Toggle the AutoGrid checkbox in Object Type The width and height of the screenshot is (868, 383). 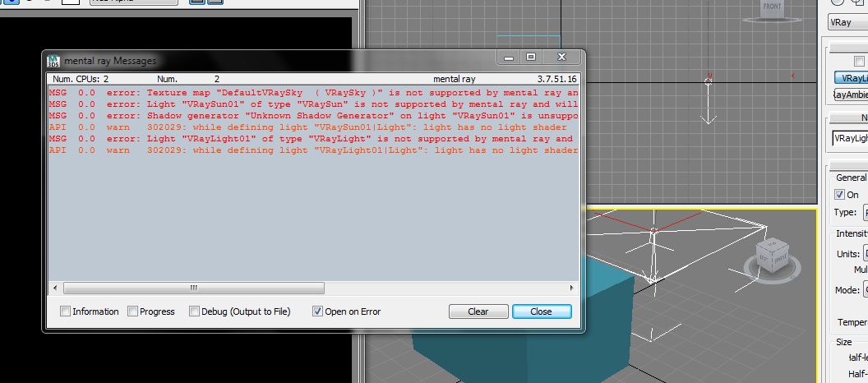click(x=859, y=62)
